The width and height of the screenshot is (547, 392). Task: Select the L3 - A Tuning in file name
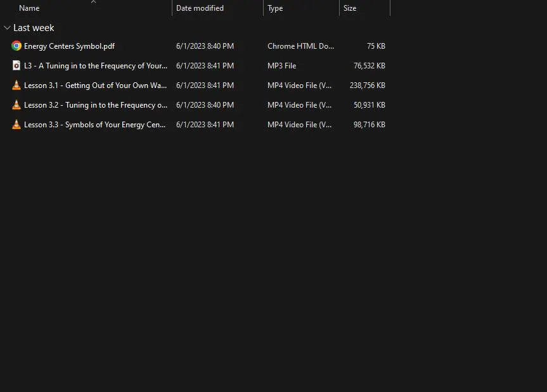click(95, 66)
